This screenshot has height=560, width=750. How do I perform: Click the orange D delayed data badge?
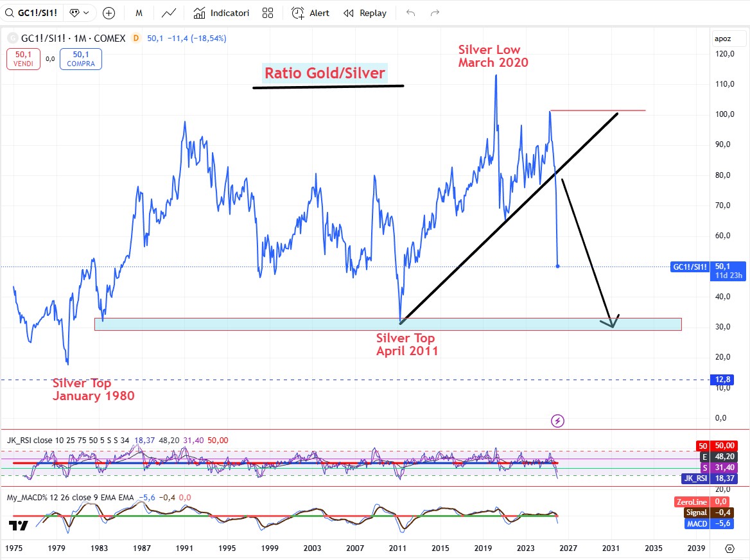pos(135,39)
